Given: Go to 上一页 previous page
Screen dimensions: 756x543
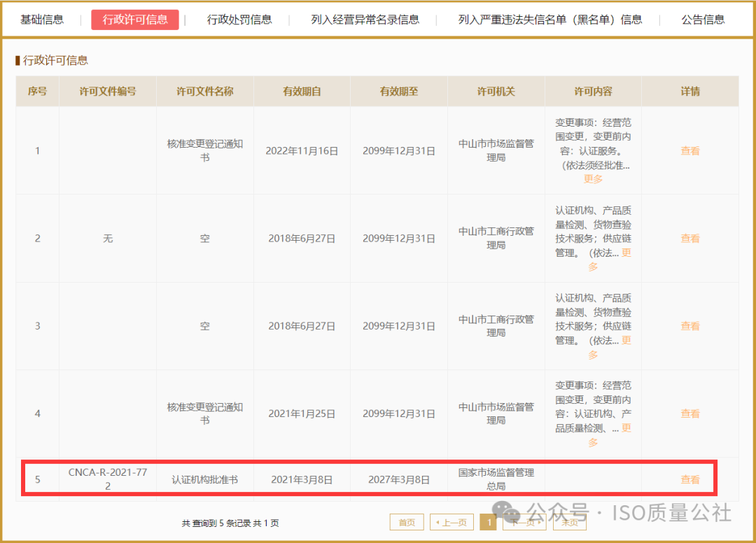Looking at the screenshot, I should 451,522.
